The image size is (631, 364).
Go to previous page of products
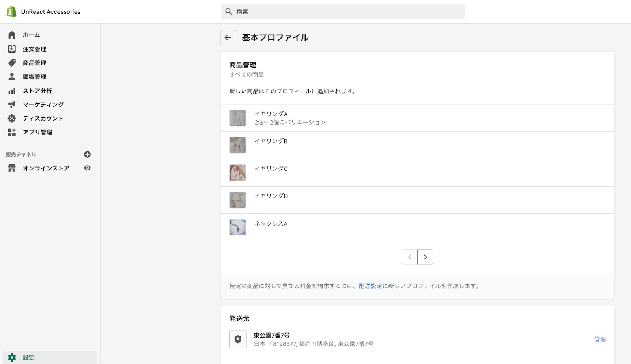tap(410, 257)
